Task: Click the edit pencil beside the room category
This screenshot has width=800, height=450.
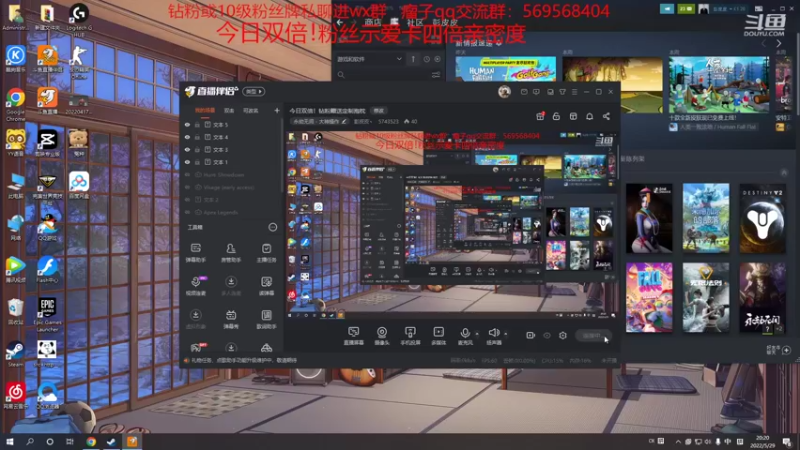Action: [x=344, y=121]
